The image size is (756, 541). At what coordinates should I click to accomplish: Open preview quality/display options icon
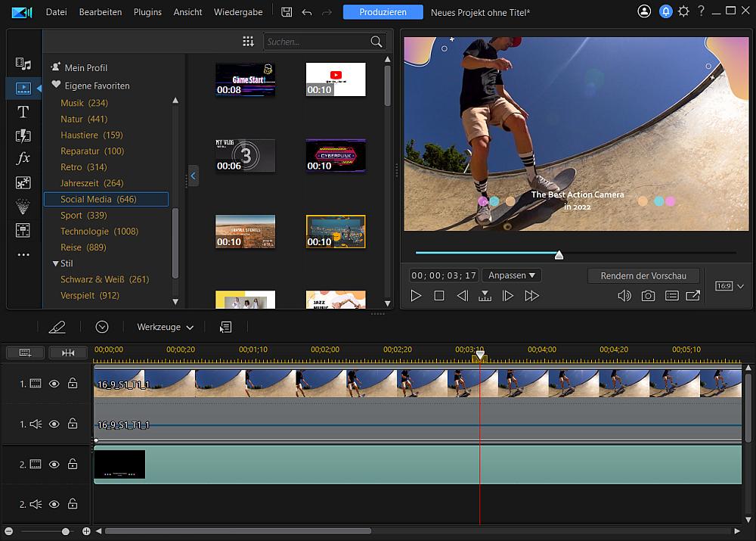pos(671,295)
